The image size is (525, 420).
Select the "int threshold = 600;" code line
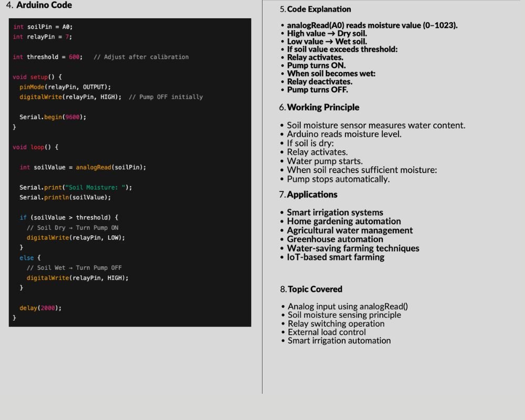click(47, 57)
